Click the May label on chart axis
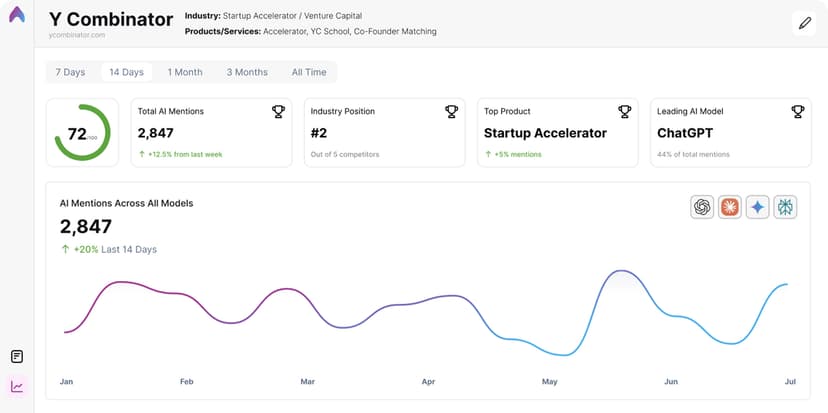This screenshot has width=828, height=413. pos(550,381)
